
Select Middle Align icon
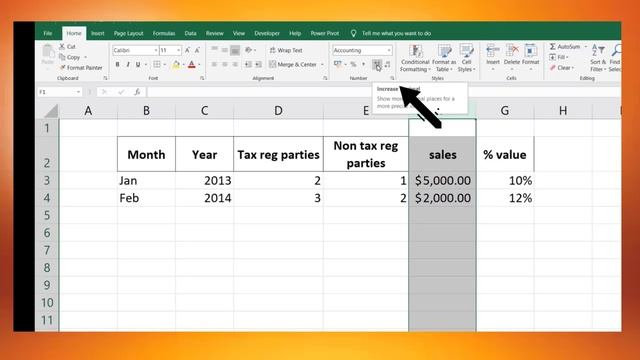(x=225, y=50)
